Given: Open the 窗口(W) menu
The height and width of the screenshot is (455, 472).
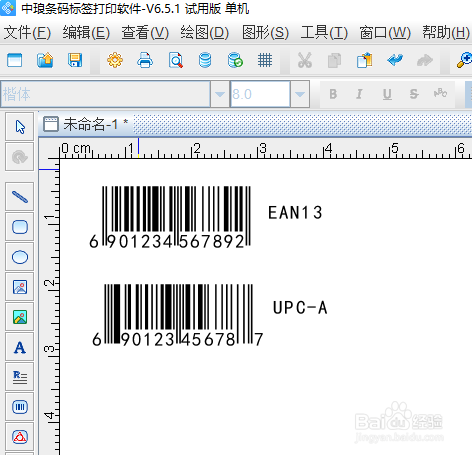Looking at the screenshot, I should [385, 33].
